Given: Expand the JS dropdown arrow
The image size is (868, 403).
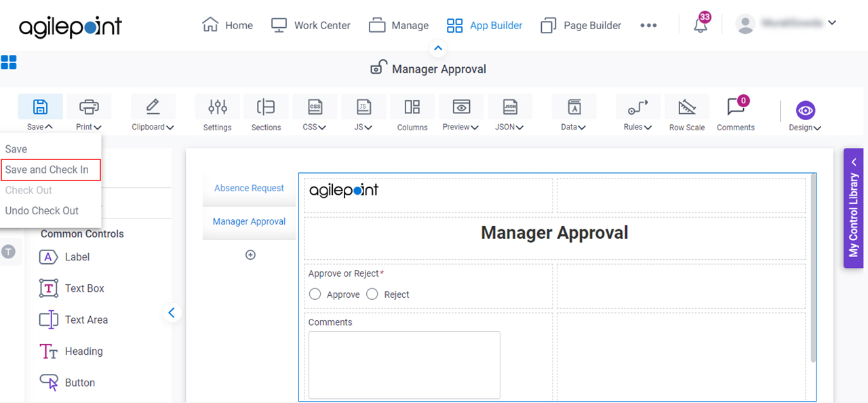Looking at the screenshot, I should [368, 127].
